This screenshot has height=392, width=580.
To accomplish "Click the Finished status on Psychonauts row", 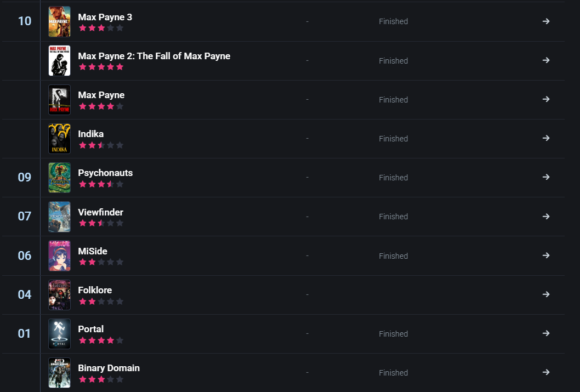I will click(393, 178).
